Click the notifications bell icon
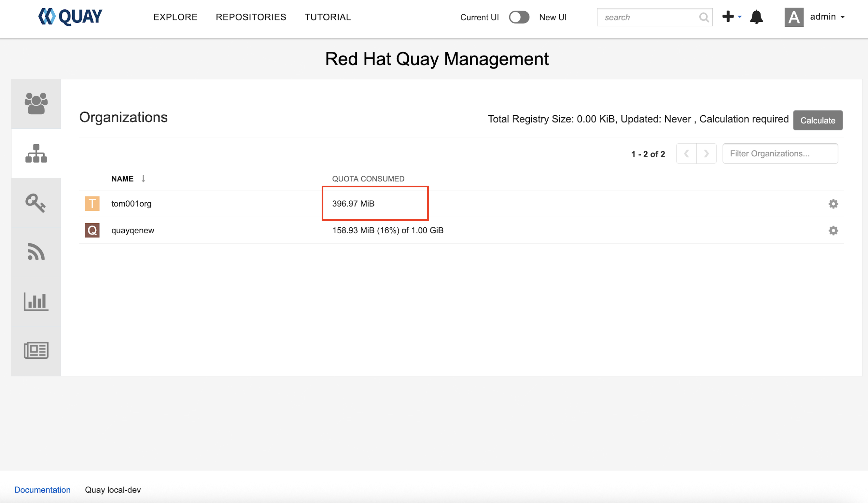This screenshot has width=868, height=503. (x=756, y=17)
